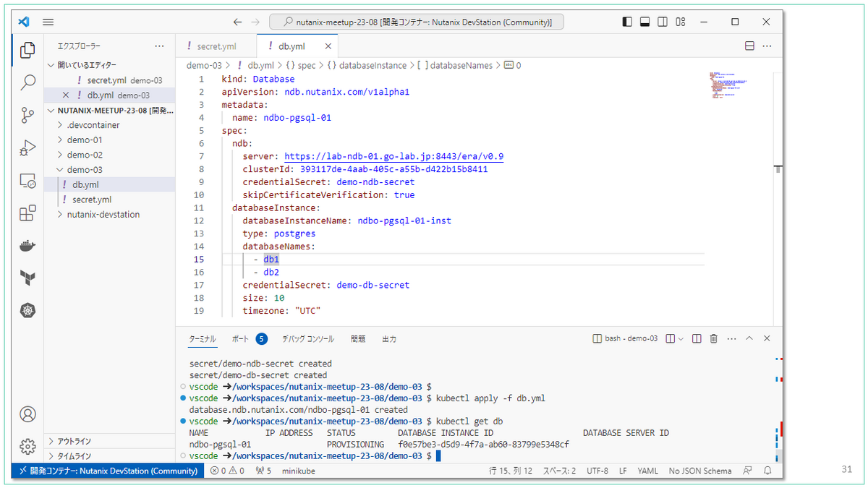This screenshot has height=488, width=868.
Task: Select the db.yml editor tab
Action: tap(292, 46)
